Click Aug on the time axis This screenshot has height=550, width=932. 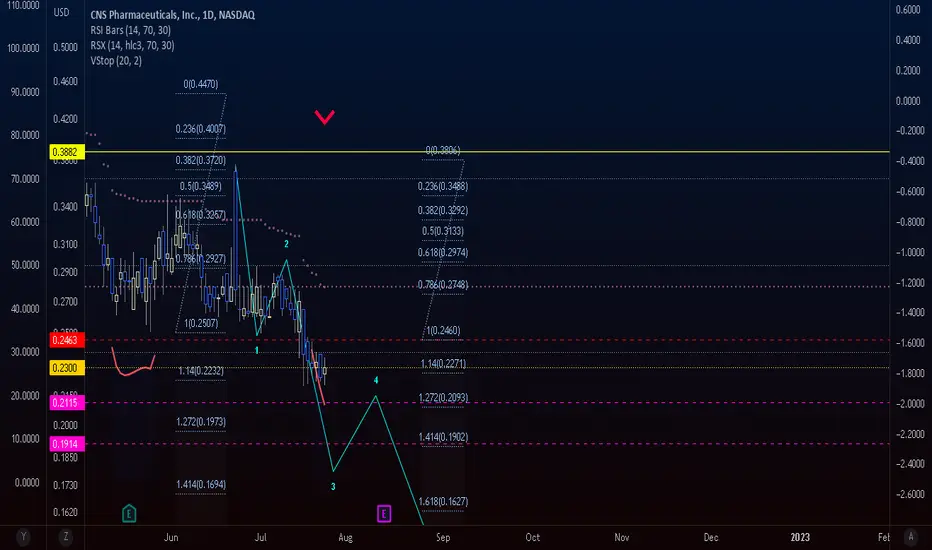(x=345, y=537)
